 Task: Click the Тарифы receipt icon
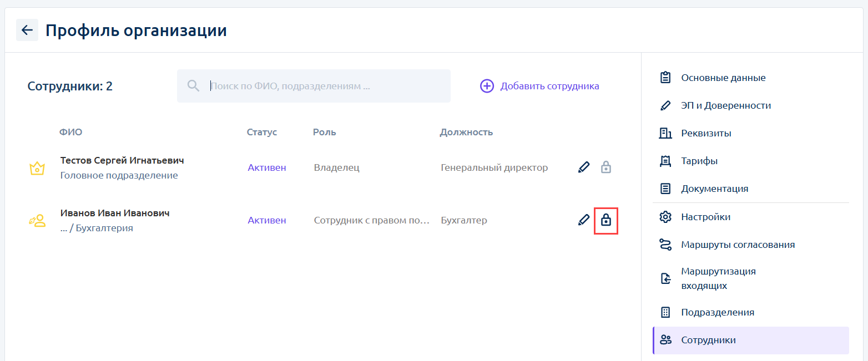pos(665,161)
